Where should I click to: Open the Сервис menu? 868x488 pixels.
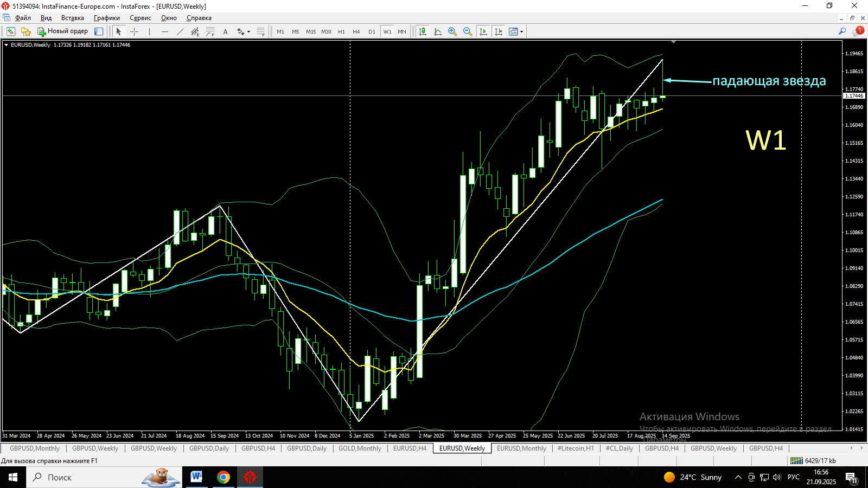(x=141, y=18)
